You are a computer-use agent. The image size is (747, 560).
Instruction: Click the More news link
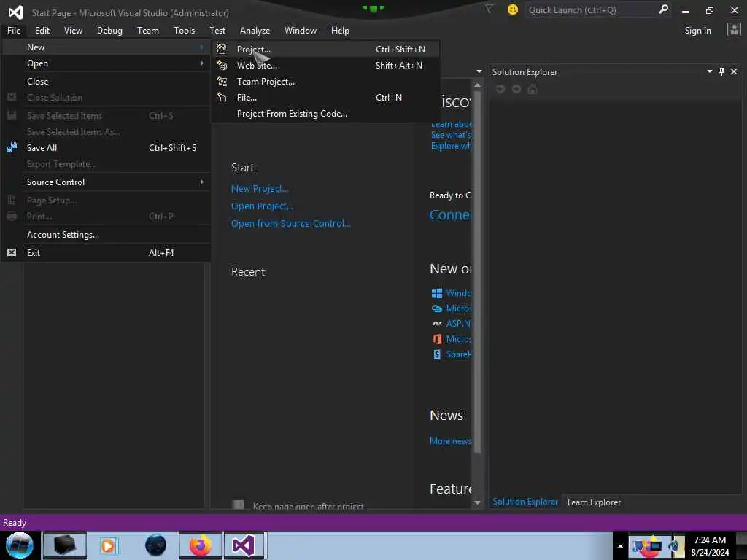[x=450, y=441]
